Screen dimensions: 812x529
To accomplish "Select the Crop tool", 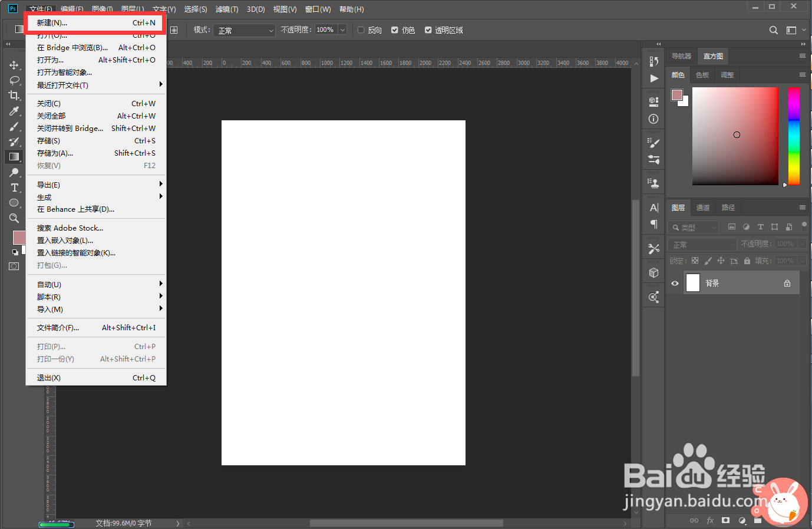I will coord(14,96).
